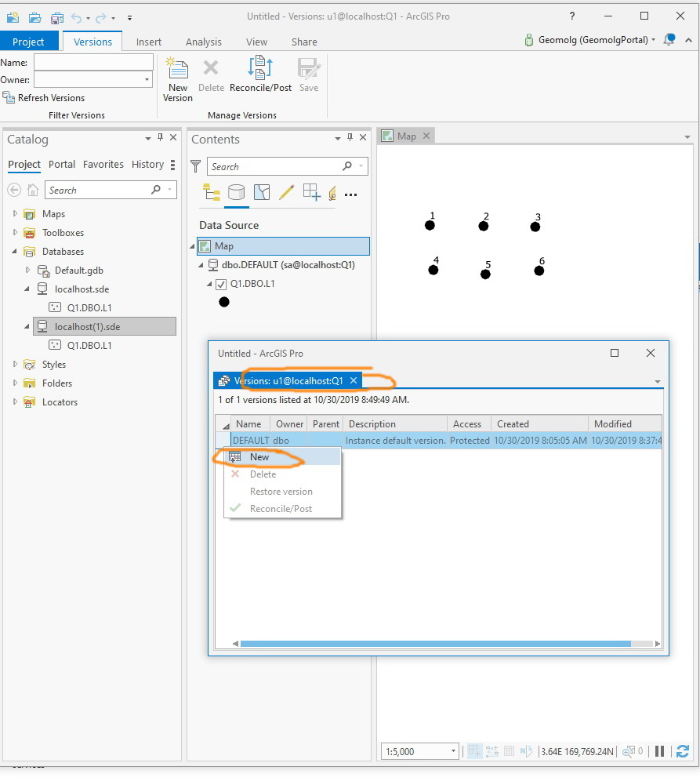Switch to Favorites tab in Catalog
This screenshot has height=781, width=700.
point(103,165)
